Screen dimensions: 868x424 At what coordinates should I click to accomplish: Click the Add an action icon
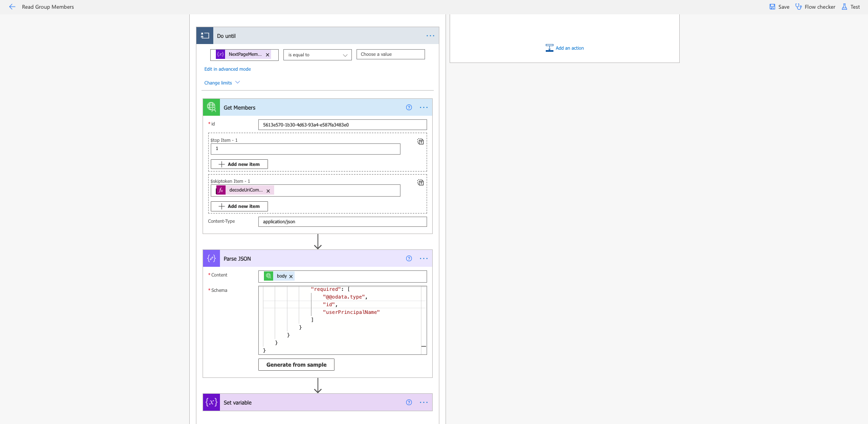[549, 48]
